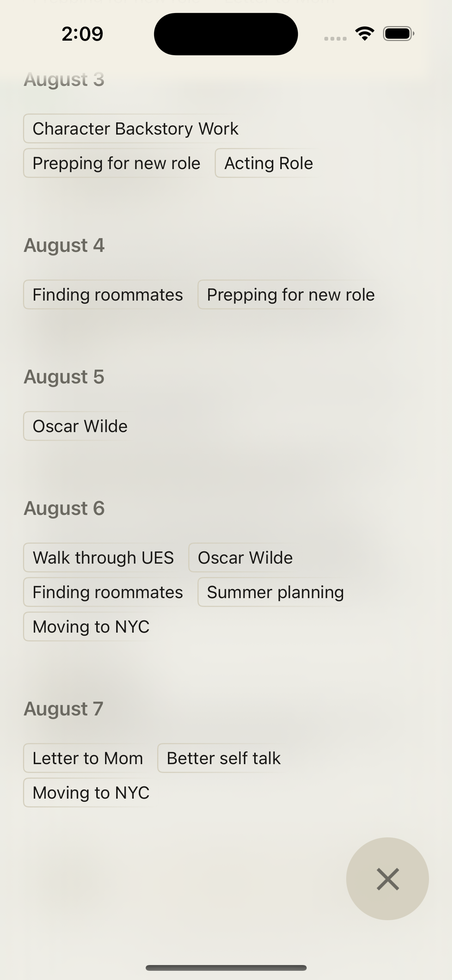Screen dimensions: 452x980
Task: Tap the August 6 date header
Action: [x=64, y=508]
